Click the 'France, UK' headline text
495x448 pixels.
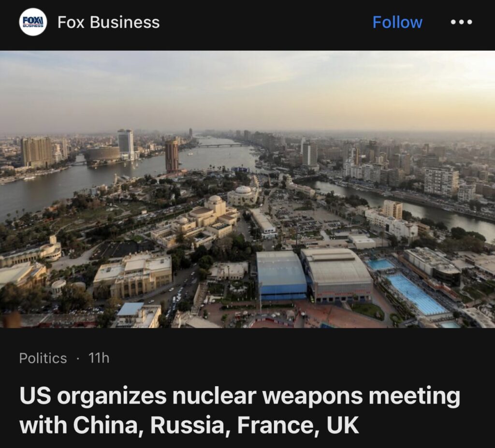(298, 425)
